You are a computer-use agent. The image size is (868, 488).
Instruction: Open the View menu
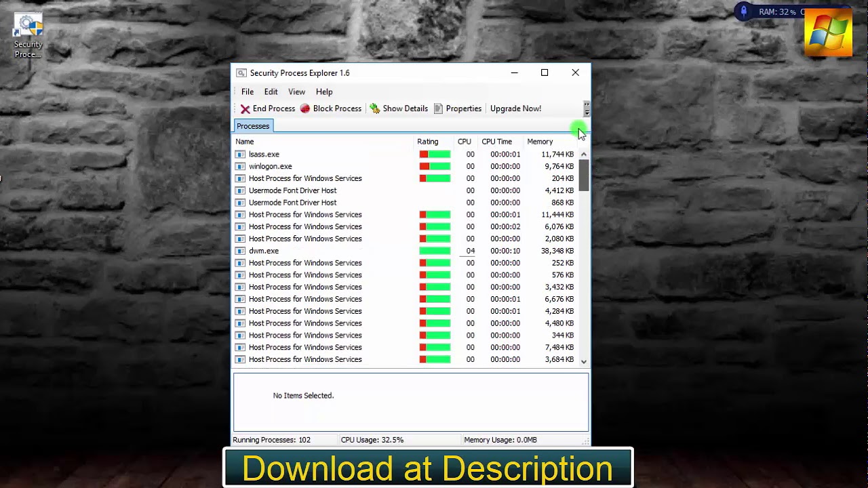(296, 91)
